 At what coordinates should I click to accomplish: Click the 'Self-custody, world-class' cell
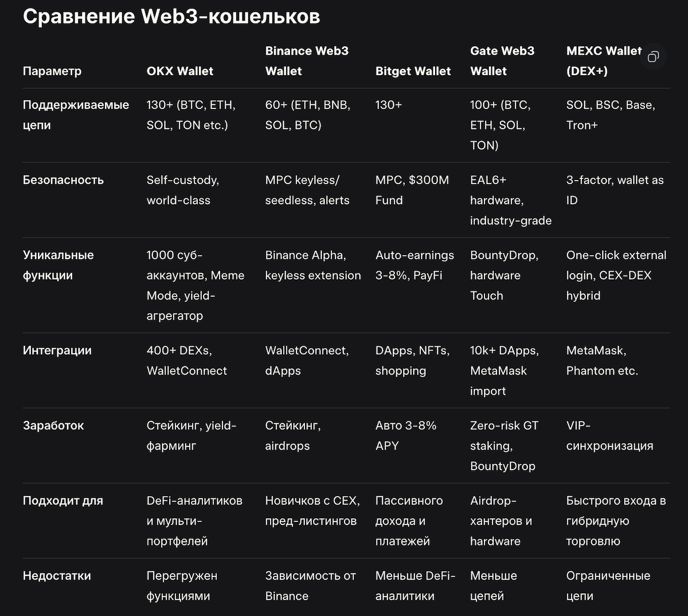[183, 190]
